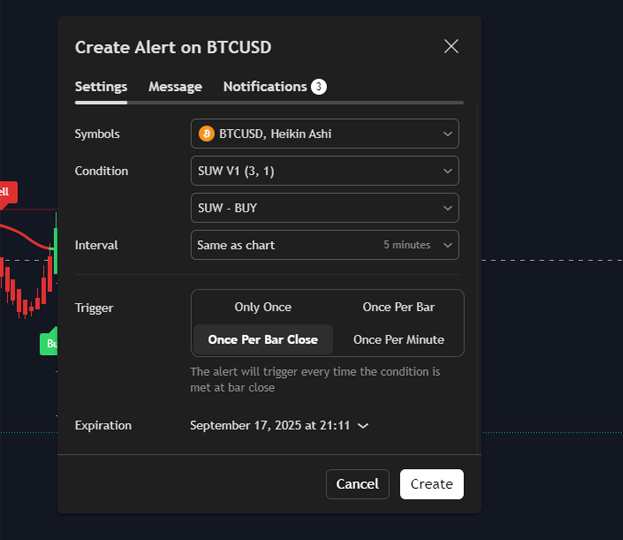623x540 pixels.
Task: Close the Create Alert dialog
Action: (x=451, y=46)
